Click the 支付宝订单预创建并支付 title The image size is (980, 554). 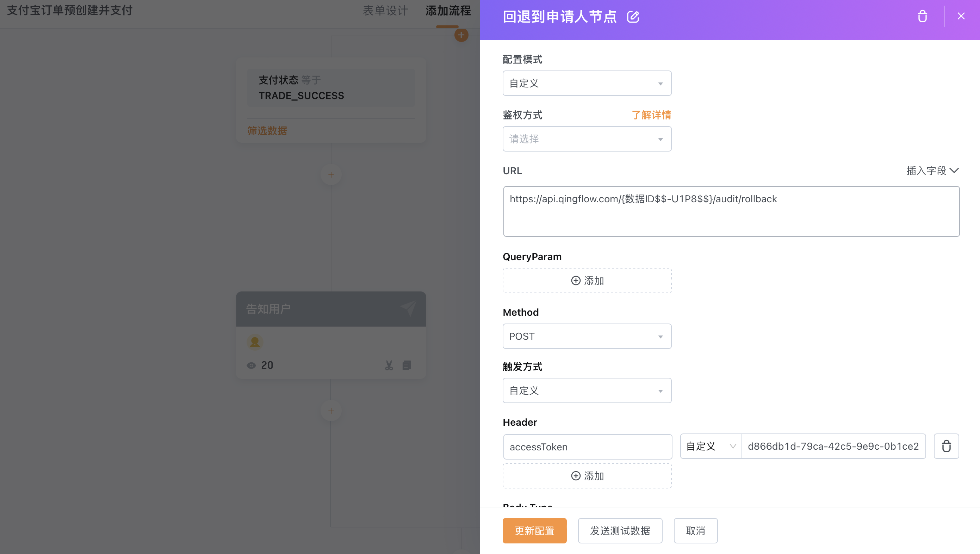pyautogui.click(x=70, y=10)
